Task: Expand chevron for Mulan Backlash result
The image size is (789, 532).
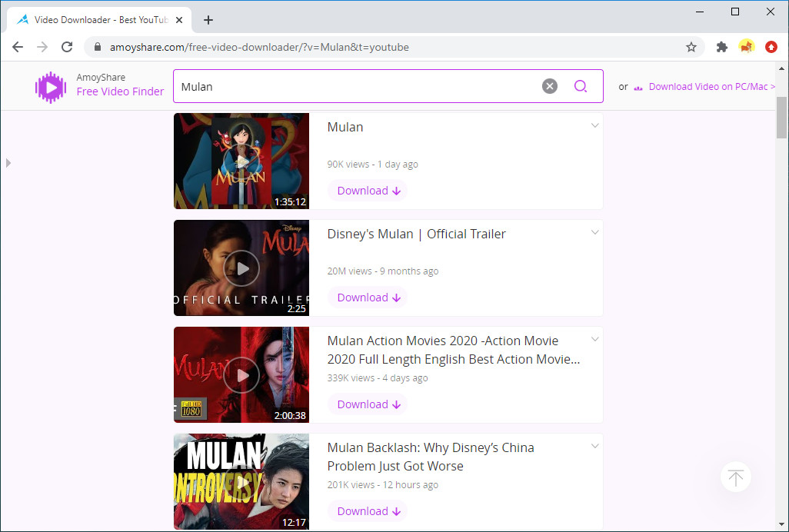Action: pyautogui.click(x=594, y=446)
